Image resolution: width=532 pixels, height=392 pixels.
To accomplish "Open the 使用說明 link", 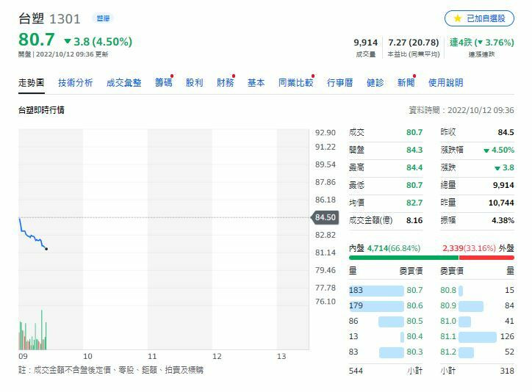I will [446, 83].
